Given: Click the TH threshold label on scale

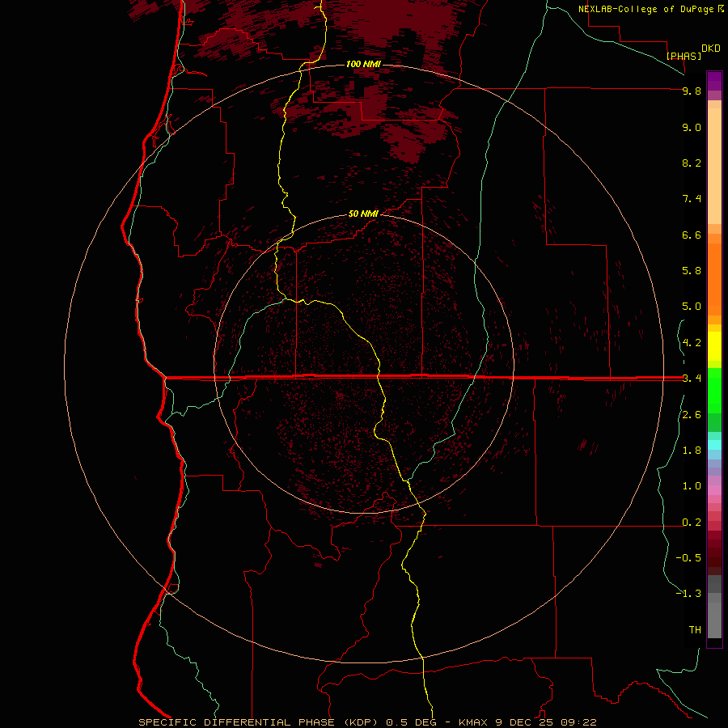Looking at the screenshot, I should click(695, 630).
